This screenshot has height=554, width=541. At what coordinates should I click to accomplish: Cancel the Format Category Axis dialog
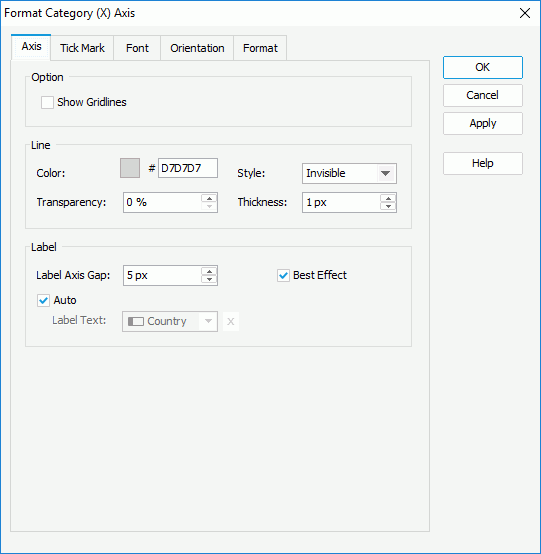click(x=483, y=95)
